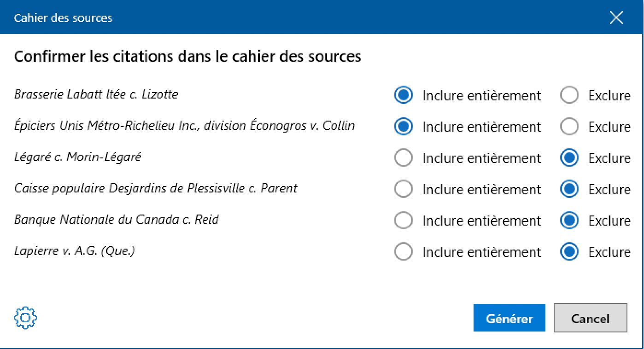
Task: Select Inclure entièrement for Légaré c. Morin-Légaré
Action: pyautogui.click(x=404, y=158)
